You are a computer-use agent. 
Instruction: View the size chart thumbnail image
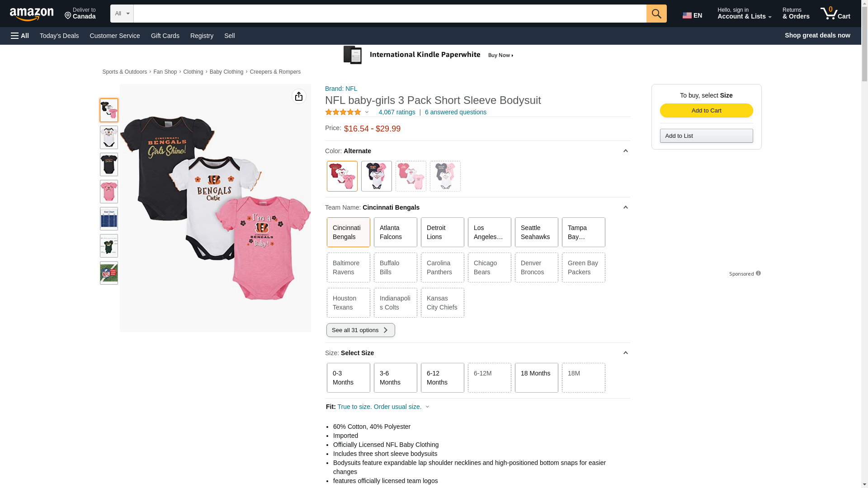(x=109, y=219)
